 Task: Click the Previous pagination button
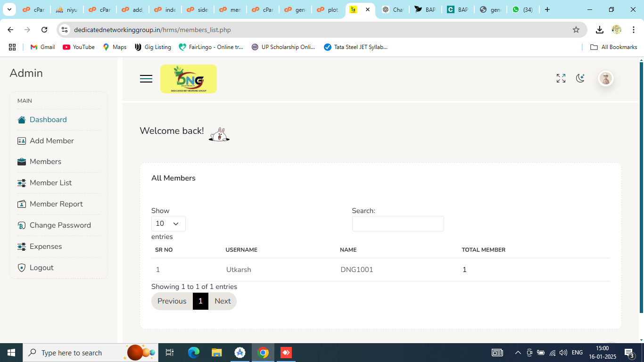point(172,301)
